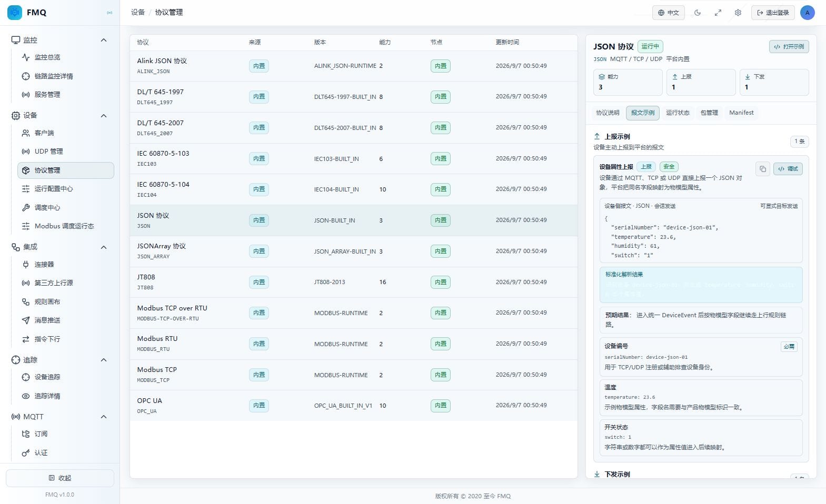The image size is (826, 504).
Task: Click the 调试 button for 设备属性上报
Action: pyautogui.click(x=788, y=169)
